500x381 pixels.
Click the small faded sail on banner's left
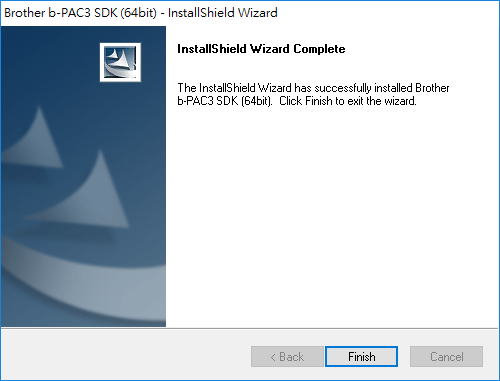(x=35, y=140)
